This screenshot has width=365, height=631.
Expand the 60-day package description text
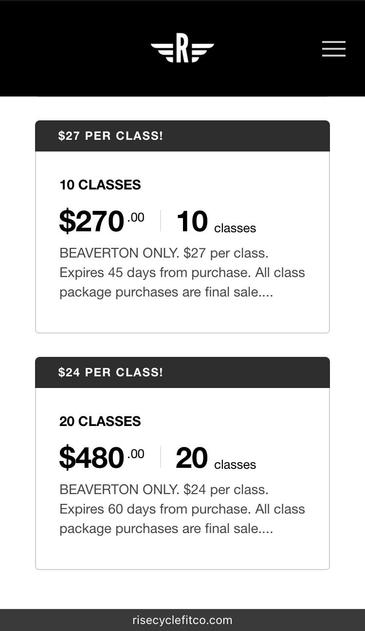coord(182,509)
